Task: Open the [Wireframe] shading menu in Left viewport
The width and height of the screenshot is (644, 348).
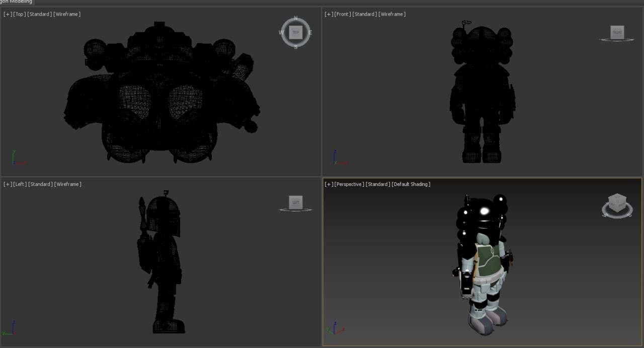Action: 68,184
